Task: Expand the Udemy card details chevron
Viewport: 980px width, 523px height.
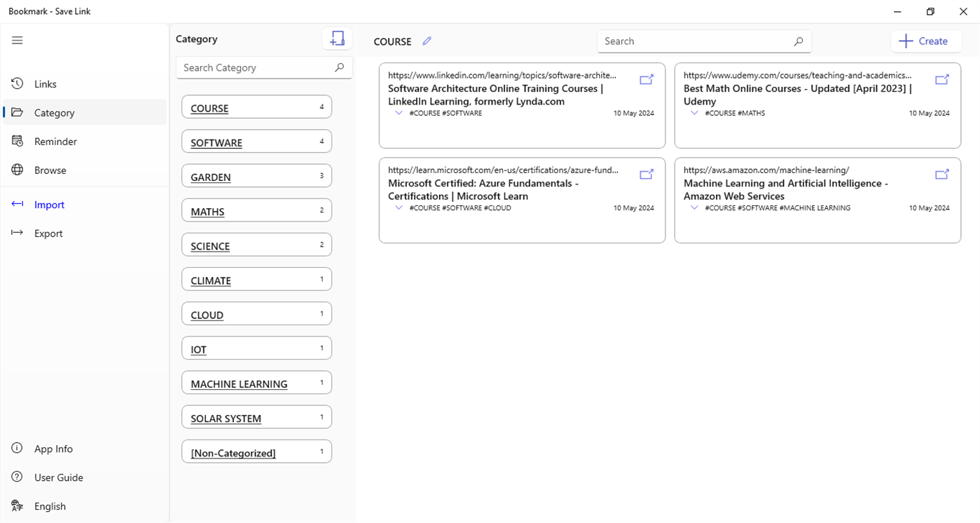Action: click(694, 113)
